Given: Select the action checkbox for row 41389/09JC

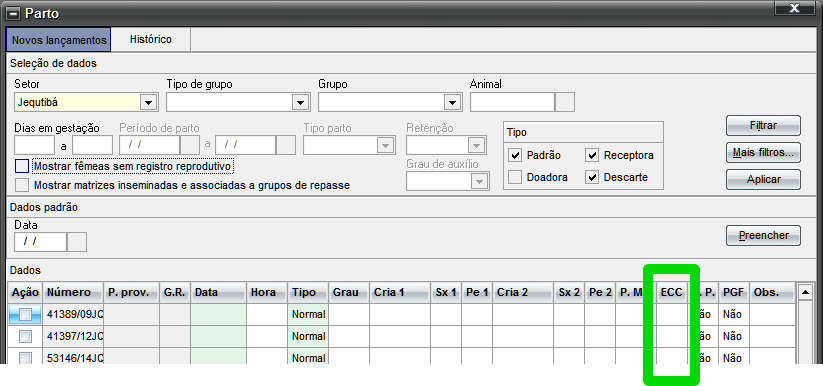Looking at the screenshot, I should (25, 315).
